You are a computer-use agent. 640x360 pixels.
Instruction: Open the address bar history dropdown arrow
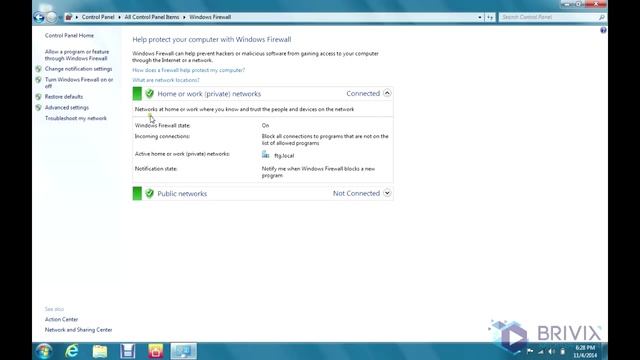click(x=480, y=17)
